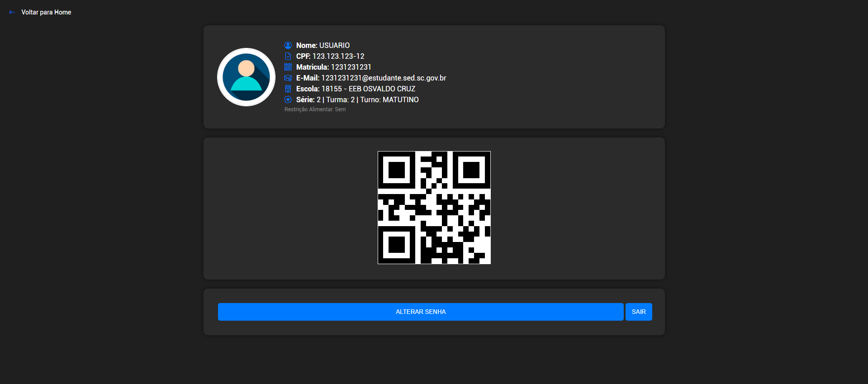Image resolution: width=868 pixels, height=384 pixels.
Task: Click the Restrição Alimentar line
Action: point(315,109)
